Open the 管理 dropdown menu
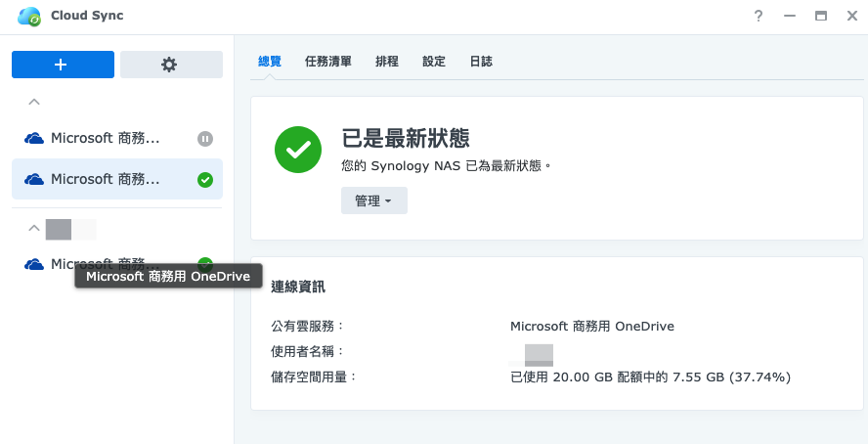This screenshot has width=868, height=444. click(x=373, y=200)
